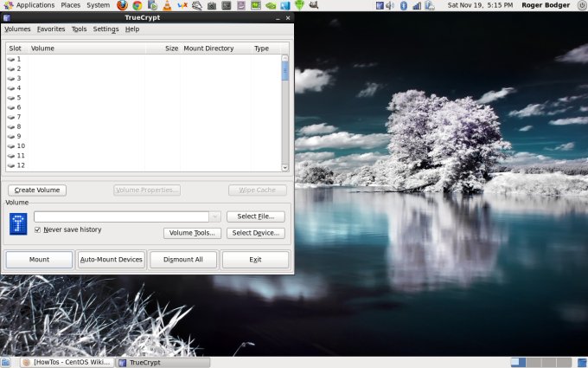Click the Chrome browser panel icon
The image size is (588, 368).
(x=137, y=5)
